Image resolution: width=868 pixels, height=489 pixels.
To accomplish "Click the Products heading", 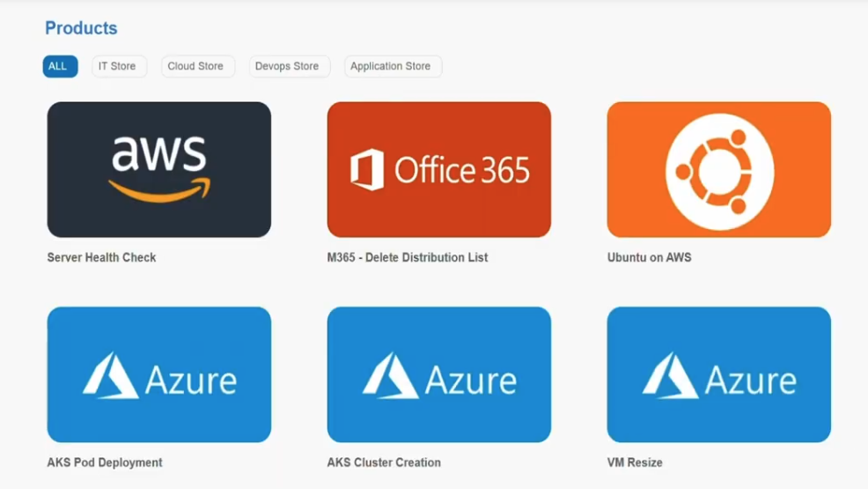I will click(81, 28).
